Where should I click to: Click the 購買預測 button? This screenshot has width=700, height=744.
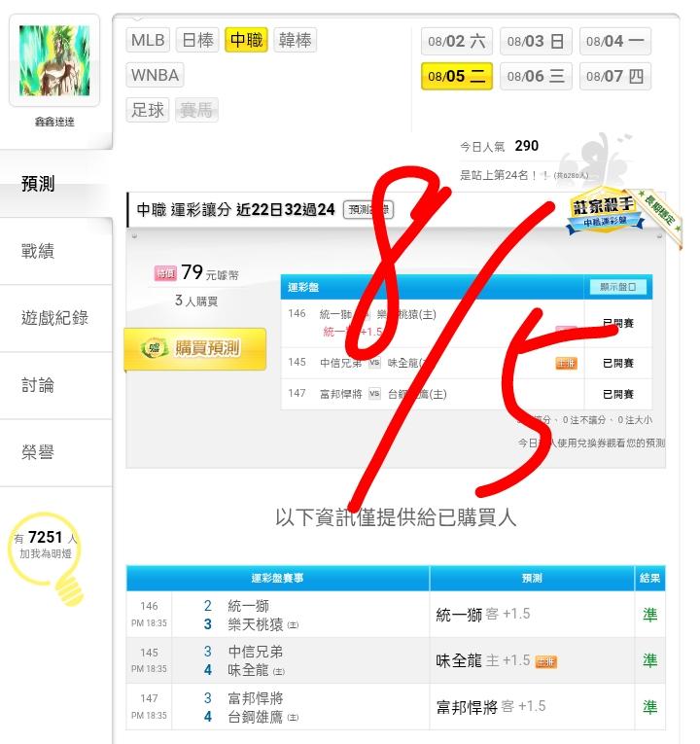pos(194,349)
